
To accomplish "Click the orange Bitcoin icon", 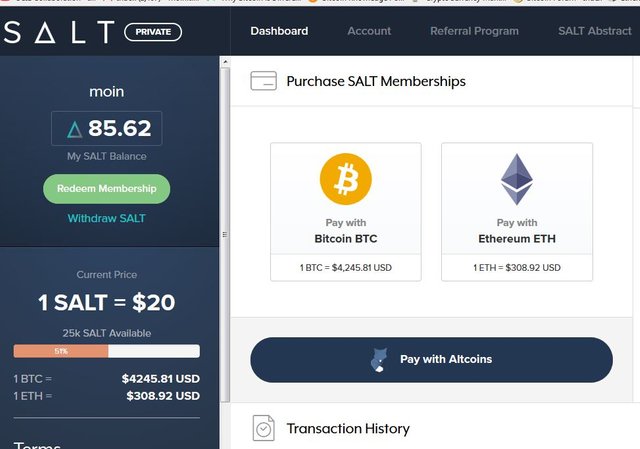I will point(345,179).
